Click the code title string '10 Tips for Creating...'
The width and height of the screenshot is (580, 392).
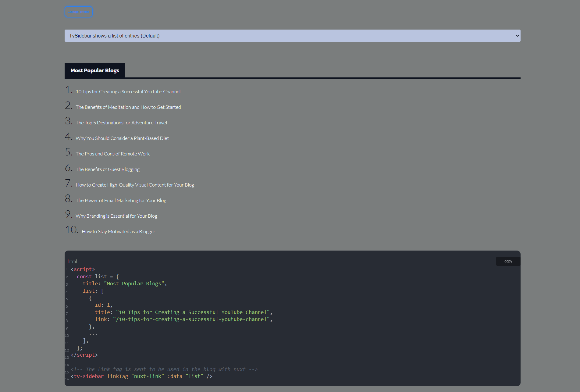tap(193, 312)
